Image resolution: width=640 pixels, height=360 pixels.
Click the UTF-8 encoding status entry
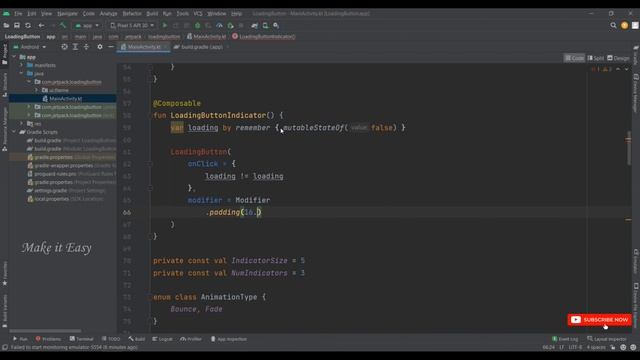(575, 347)
